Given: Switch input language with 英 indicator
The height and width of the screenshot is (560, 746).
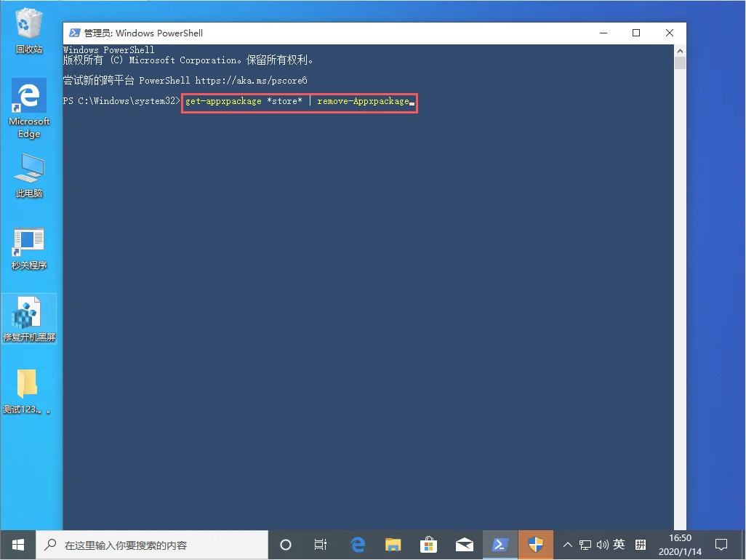Looking at the screenshot, I should click(619, 544).
